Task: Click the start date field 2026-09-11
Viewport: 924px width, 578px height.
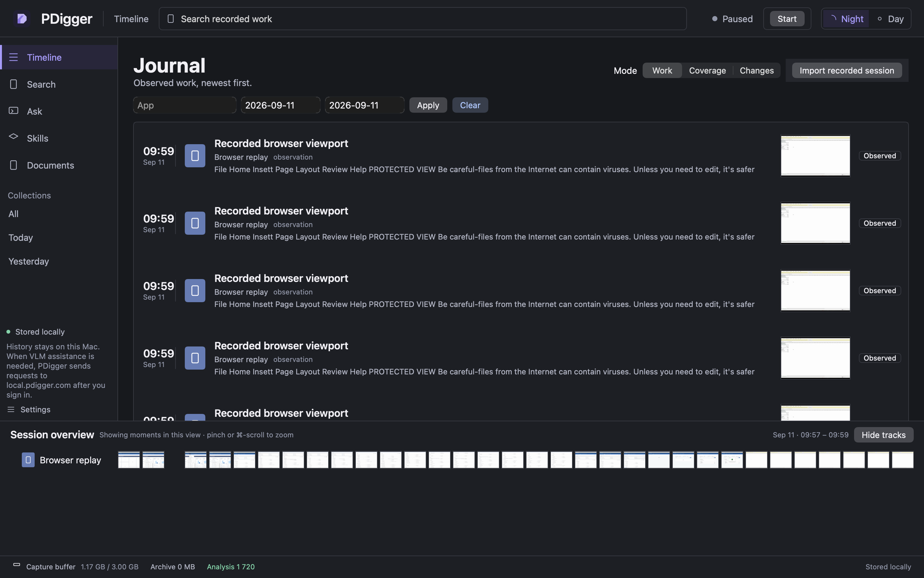Action: point(281,105)
